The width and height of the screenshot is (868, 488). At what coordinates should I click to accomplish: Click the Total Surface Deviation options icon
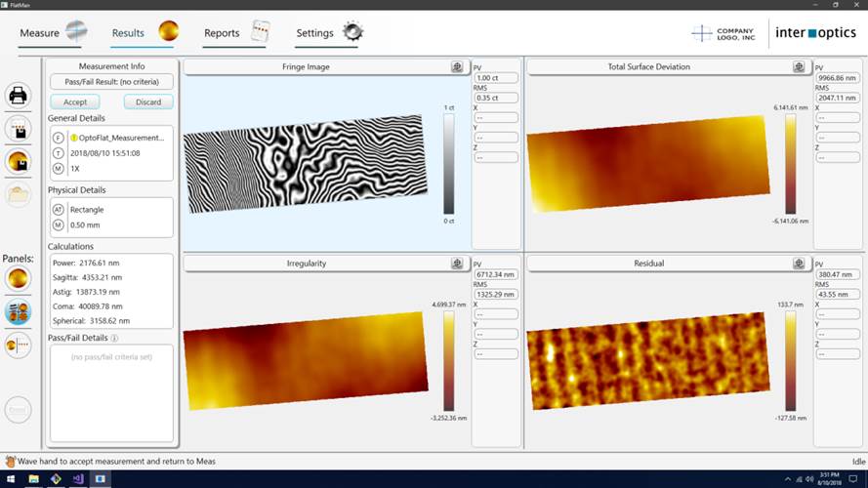(x=799, y=67)
